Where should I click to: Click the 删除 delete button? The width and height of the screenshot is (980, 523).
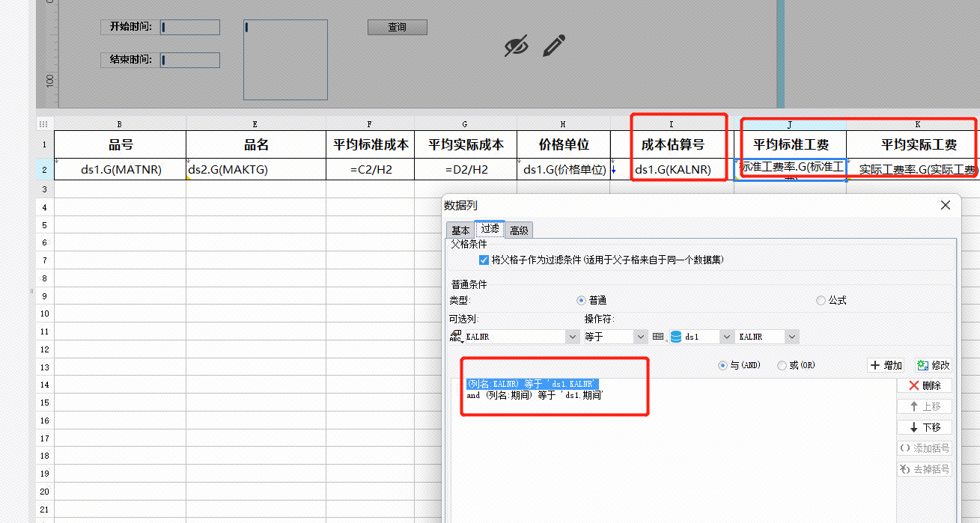point(924,385)
